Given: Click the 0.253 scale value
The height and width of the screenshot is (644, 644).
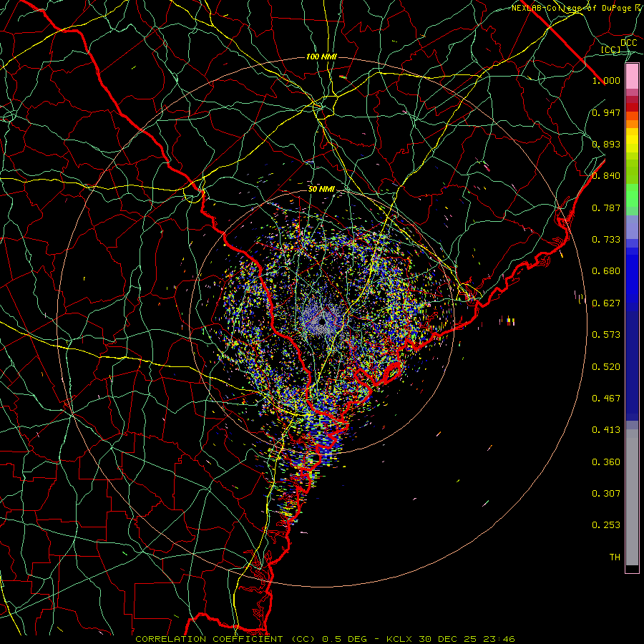Looking at the screenshot, I should (x=606, y=525).
